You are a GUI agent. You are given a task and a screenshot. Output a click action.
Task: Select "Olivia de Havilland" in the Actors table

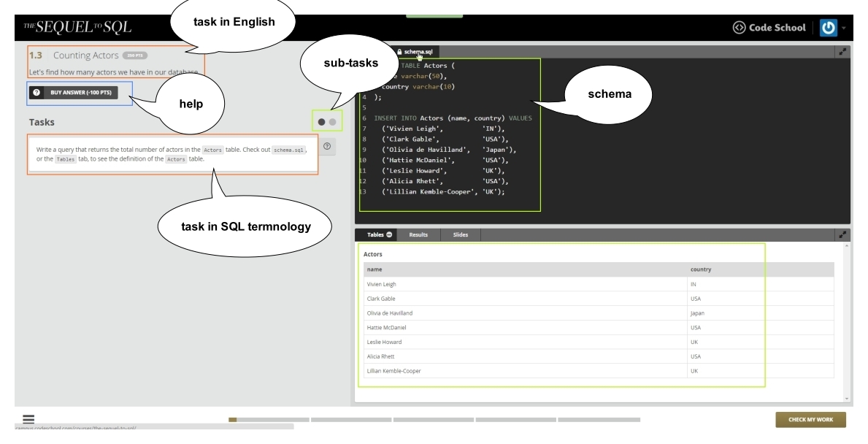[390, 313]
